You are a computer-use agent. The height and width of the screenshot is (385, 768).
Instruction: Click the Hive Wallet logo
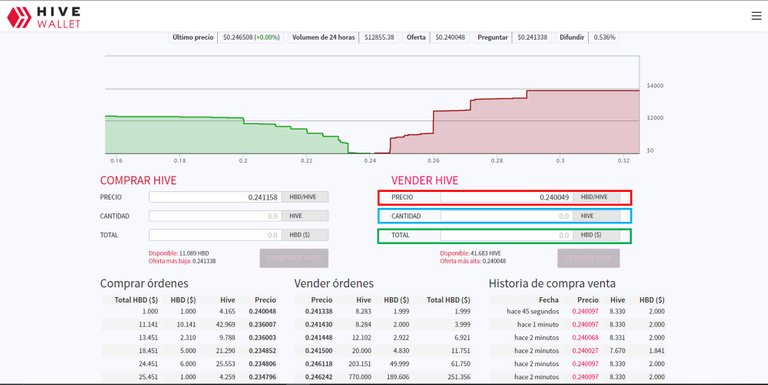click(44, 18)
